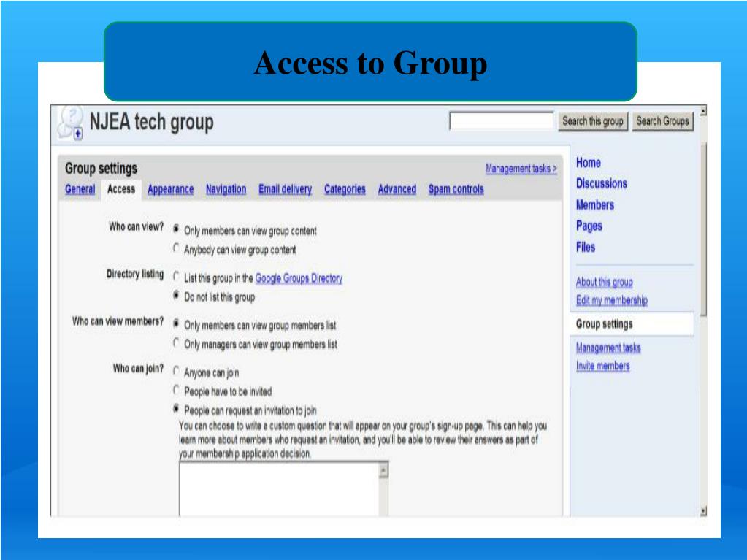Image resolution: width=747 pixels, height=560 pixels.
Task: Open Members in the sidebar
Action: point(595,204)
